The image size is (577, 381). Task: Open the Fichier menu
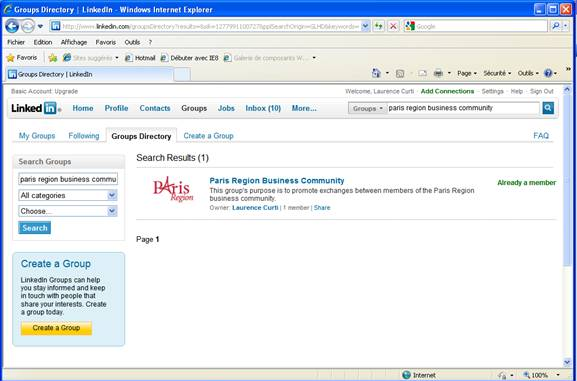tap(16, 42)
